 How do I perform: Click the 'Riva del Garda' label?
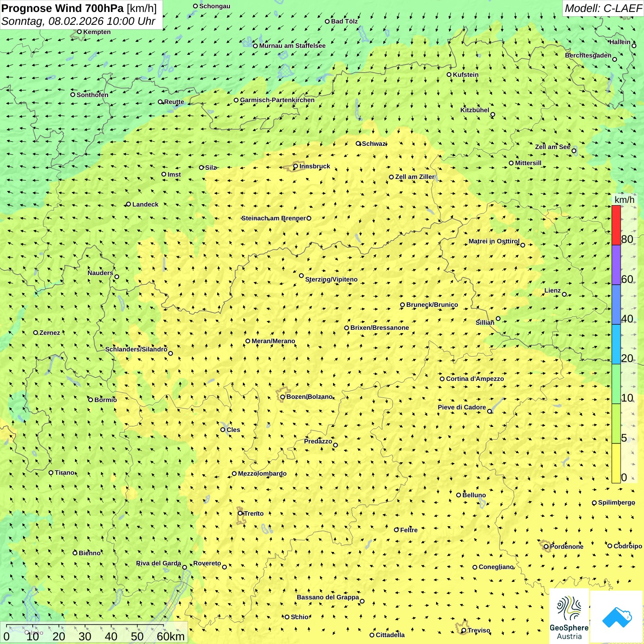pyautogui.click(x=159, y=563)
